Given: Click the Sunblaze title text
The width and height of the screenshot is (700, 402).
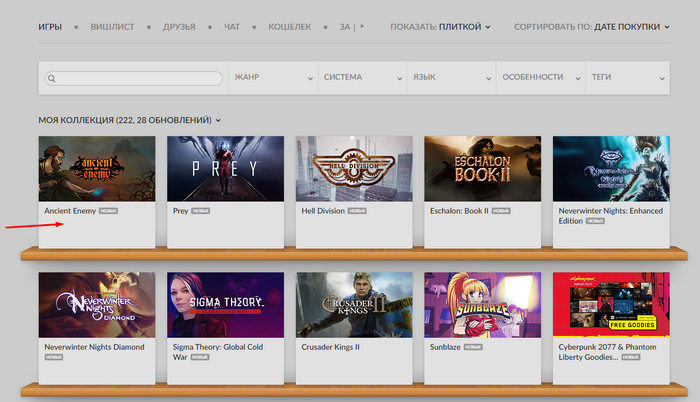Looking at the screenshot, I should [445, 347].
